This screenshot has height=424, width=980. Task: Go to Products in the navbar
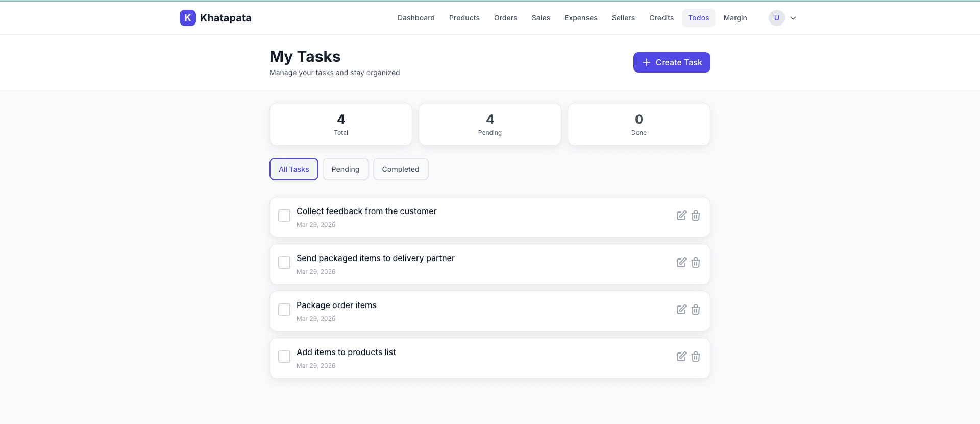[x=464, y=18]
